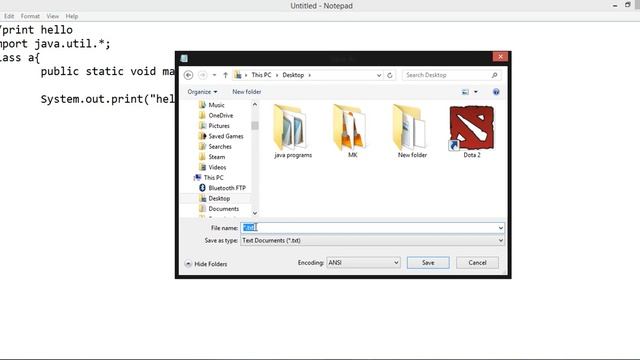Image resolution: width=640 pixels, height=360 pixels.
Task: Open the view options dropdown arrow
Action: (x=476, y=92)
